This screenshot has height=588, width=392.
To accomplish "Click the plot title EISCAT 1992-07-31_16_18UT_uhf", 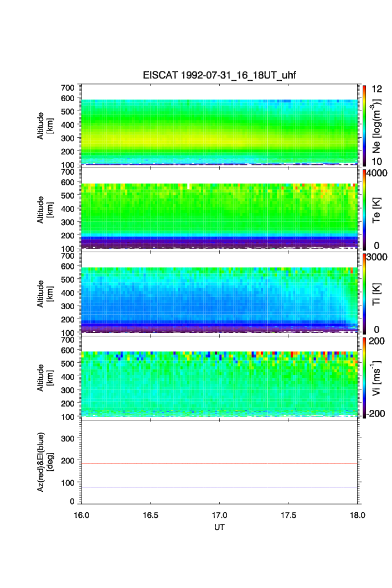I will [x=219, y=75].
